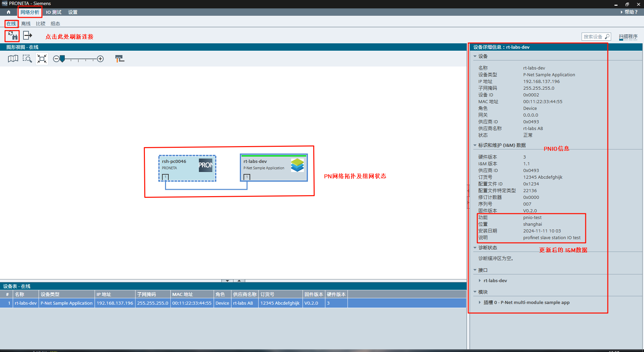
Task: Click the refresh network scan icon
Action: coord(12,36)
